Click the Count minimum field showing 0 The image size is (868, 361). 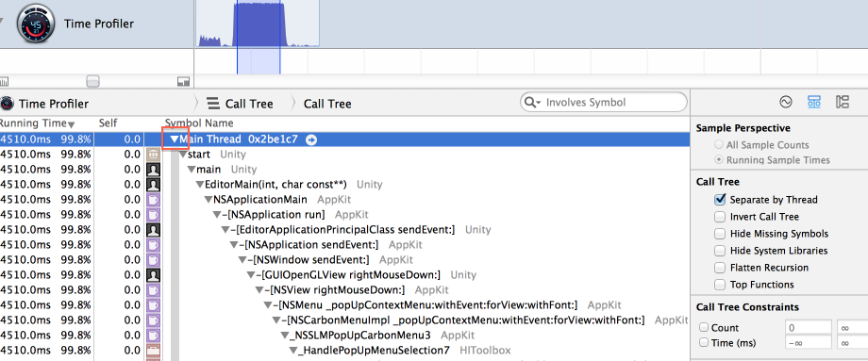(x=809, y=327)
